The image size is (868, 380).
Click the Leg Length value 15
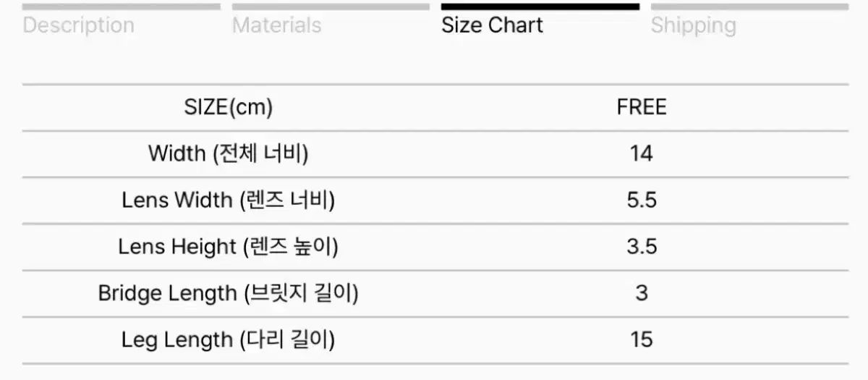tap(642, 339)
